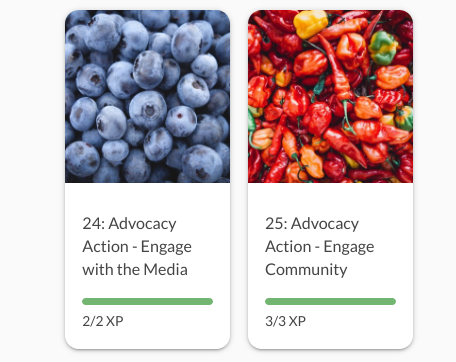
Task: Click the "24:" lesson number
Action: point(94,224)
